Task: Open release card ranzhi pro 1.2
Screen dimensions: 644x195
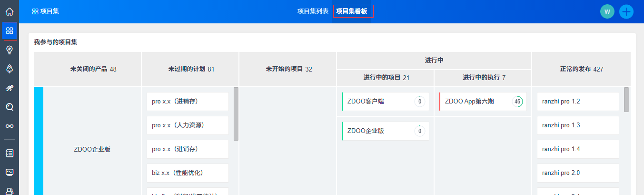Action: (x=578, y=102)
